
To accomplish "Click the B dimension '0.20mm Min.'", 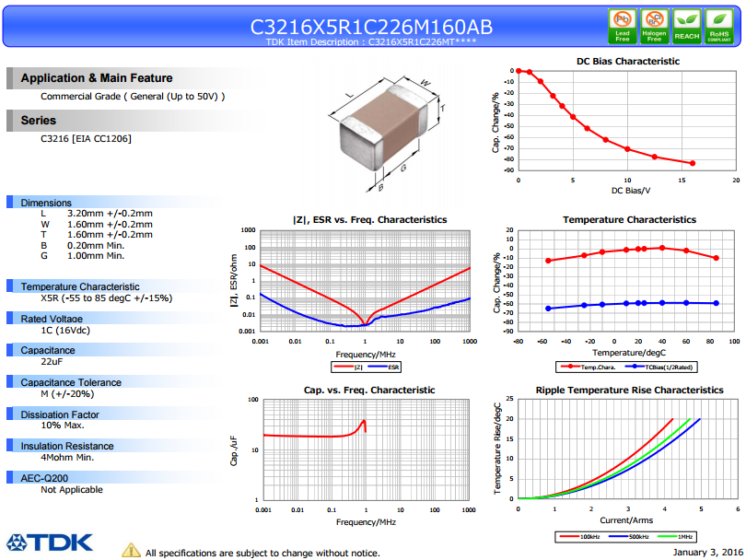I will pyautogui.click(x=96, y=246).
